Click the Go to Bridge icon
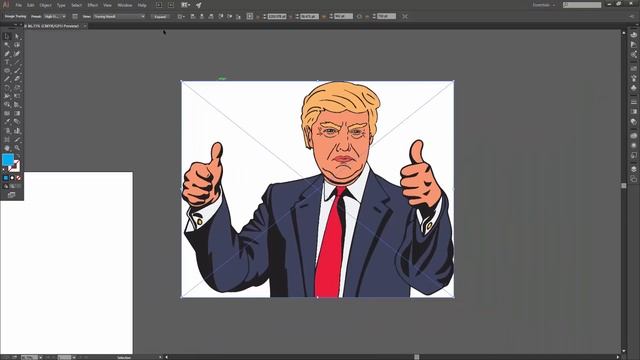This screenshot has height=360, width=640. [159, 5]
